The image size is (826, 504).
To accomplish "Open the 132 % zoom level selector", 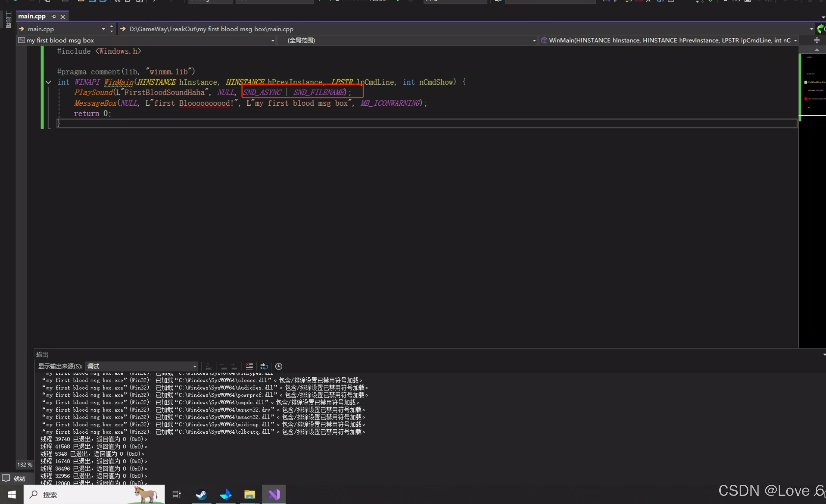I will [24, 465].
